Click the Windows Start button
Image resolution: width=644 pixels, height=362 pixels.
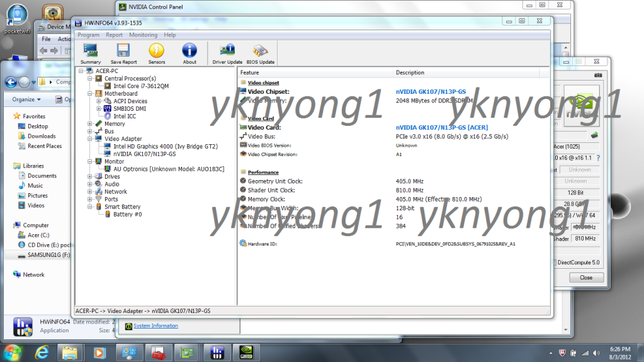[13, 353]
